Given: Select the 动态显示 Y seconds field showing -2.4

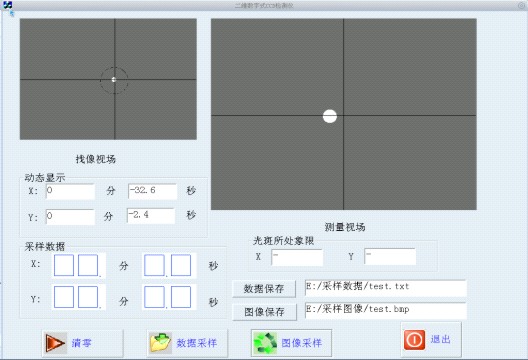Looking at the screenshot, I should pos(151,216).
